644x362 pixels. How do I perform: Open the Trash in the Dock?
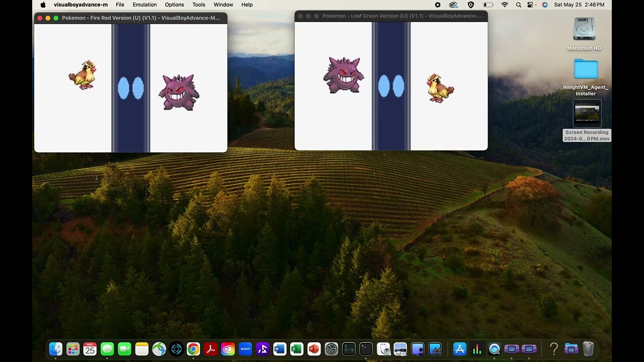pyautogui.click(x=588, y=349)
